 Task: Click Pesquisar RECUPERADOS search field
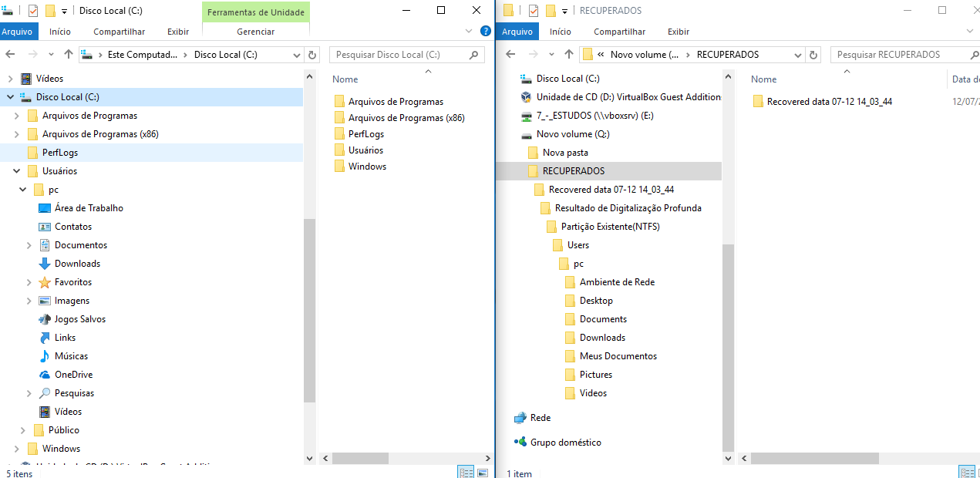(x=904, y=55)
